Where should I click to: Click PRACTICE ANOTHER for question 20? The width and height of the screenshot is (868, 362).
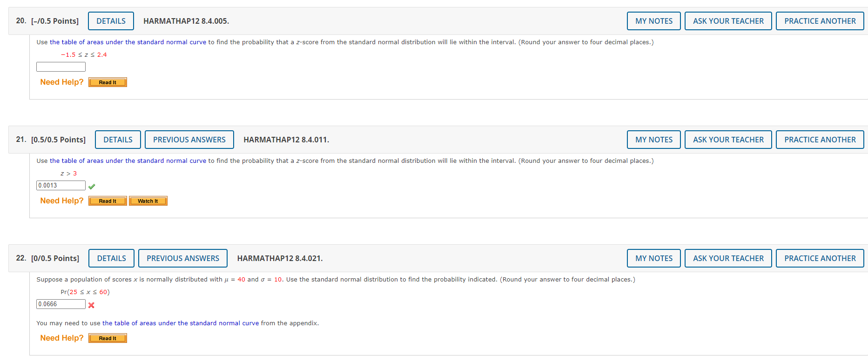click(x=820, y=20)
